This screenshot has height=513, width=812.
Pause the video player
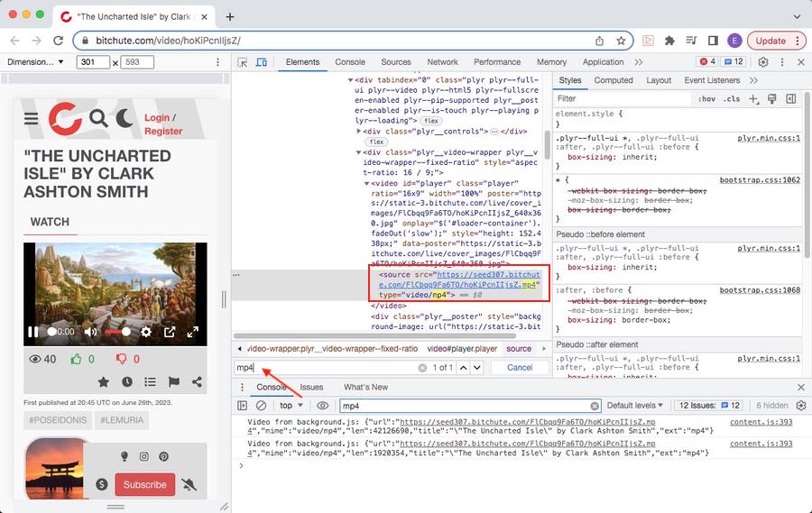pyautogui.click(x=32, y=332)
